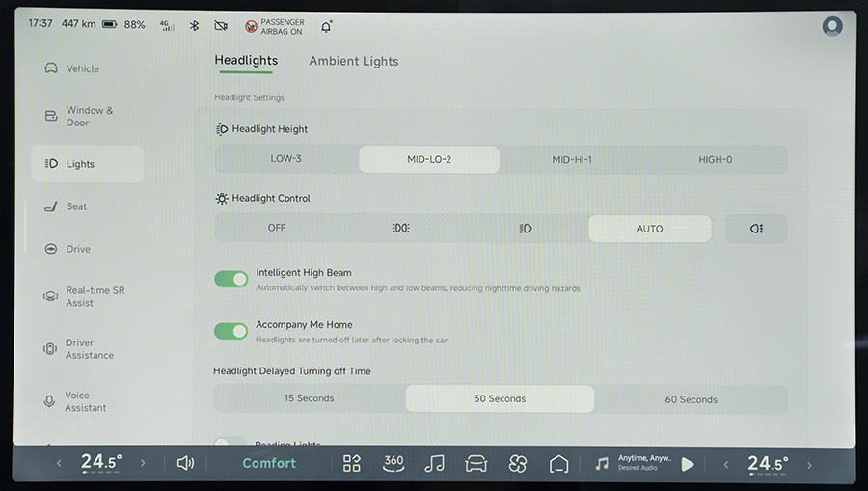Turn on the rear fog light button
Image resolution: width=868 pixels, height=491 pixels.
coord(756,229)
